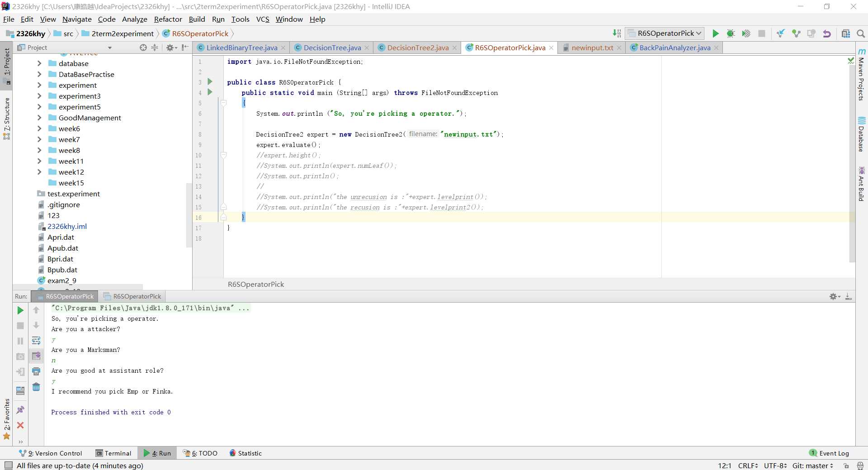The width and height of the screenshot is (868, 470).
Task: Toggle scroll to end in Run console
Action: click(x=36, y=356)
